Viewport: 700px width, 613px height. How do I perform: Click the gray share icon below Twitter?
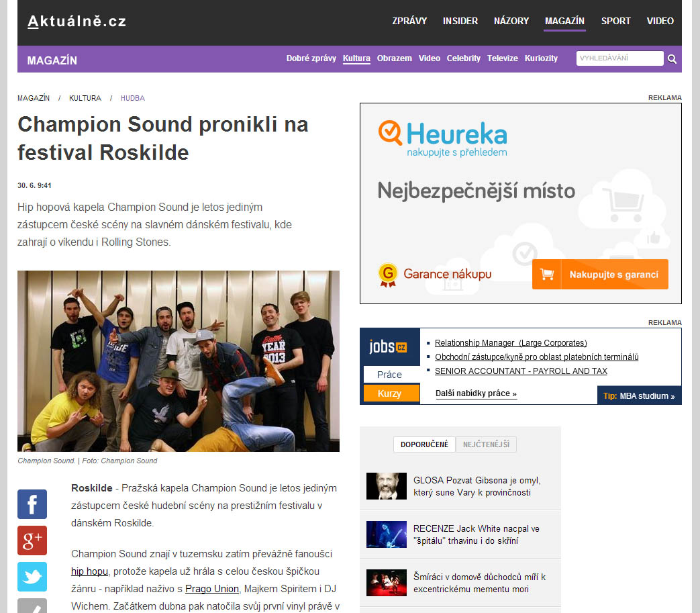coord(32,606)
